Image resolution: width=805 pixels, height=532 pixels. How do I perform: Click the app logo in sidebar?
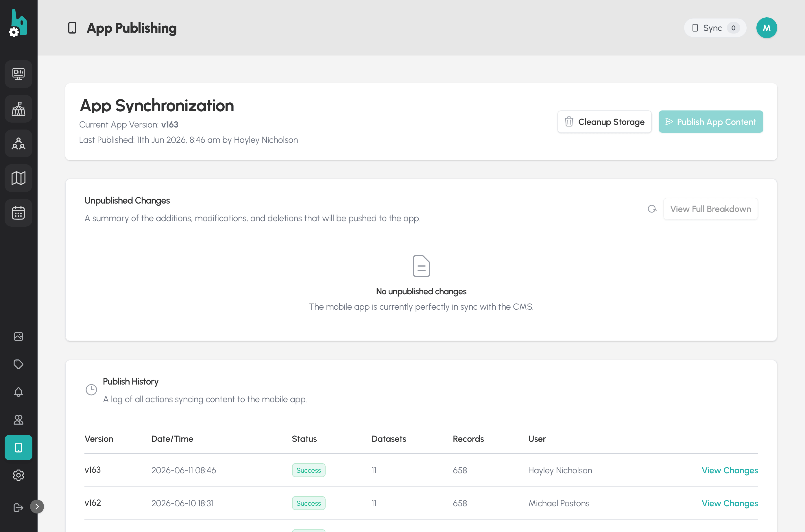(18, 23)
